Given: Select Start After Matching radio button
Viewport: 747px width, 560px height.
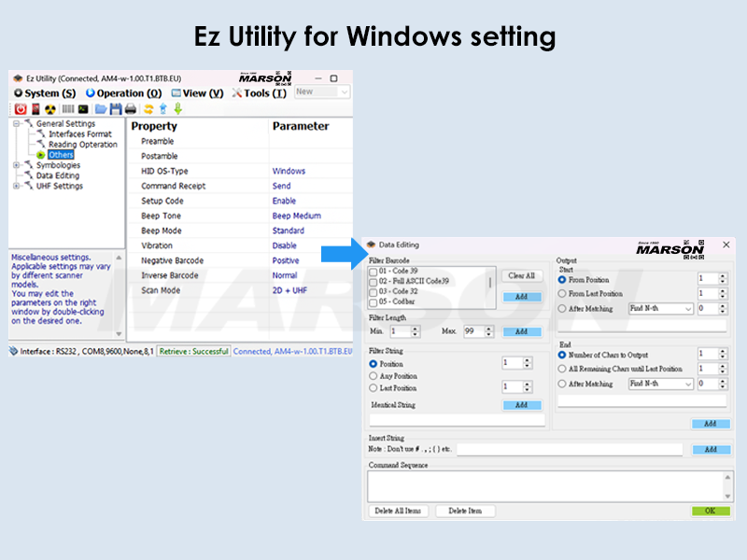Looking at the screenshot, I should click(x=562, y=309).
